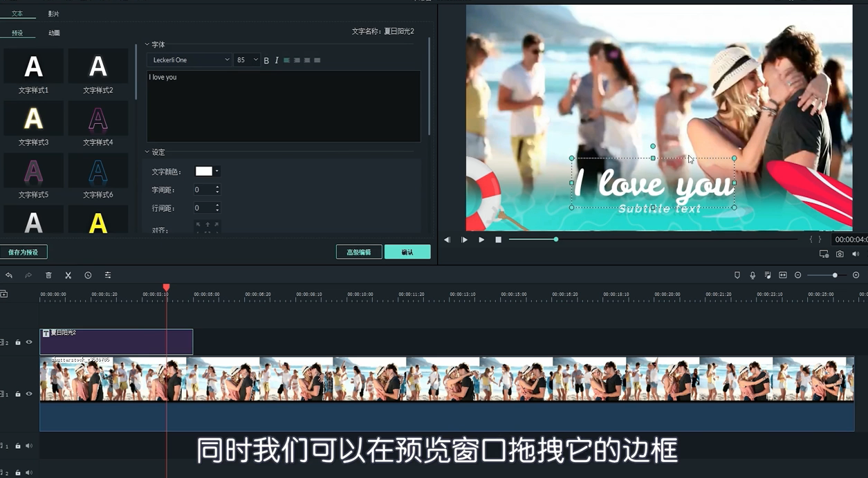Click the undo arrow in timeline toolbar

9,275
